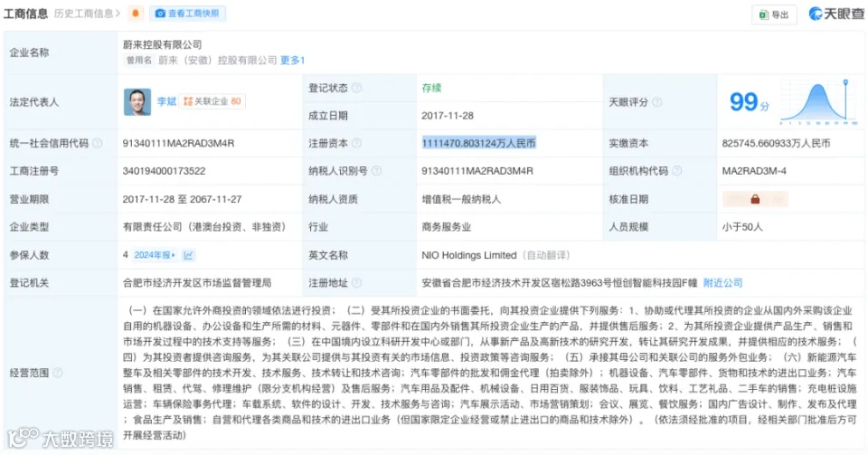This screenshot has height=455, width=868.
Task: Select company name 蔚来控股有限公司
Action: point(162,45)
